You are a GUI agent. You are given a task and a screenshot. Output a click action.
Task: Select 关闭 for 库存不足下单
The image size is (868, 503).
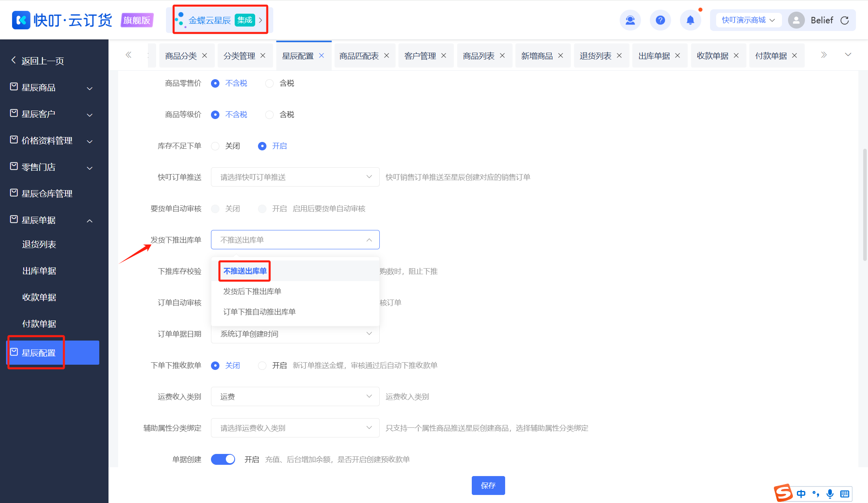[225, 146]
